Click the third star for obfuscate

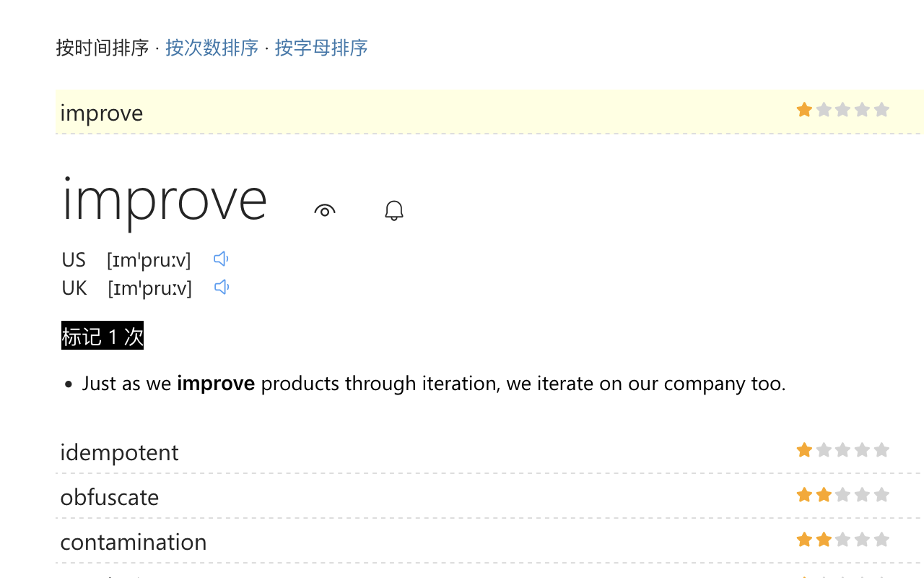point(842,494)
